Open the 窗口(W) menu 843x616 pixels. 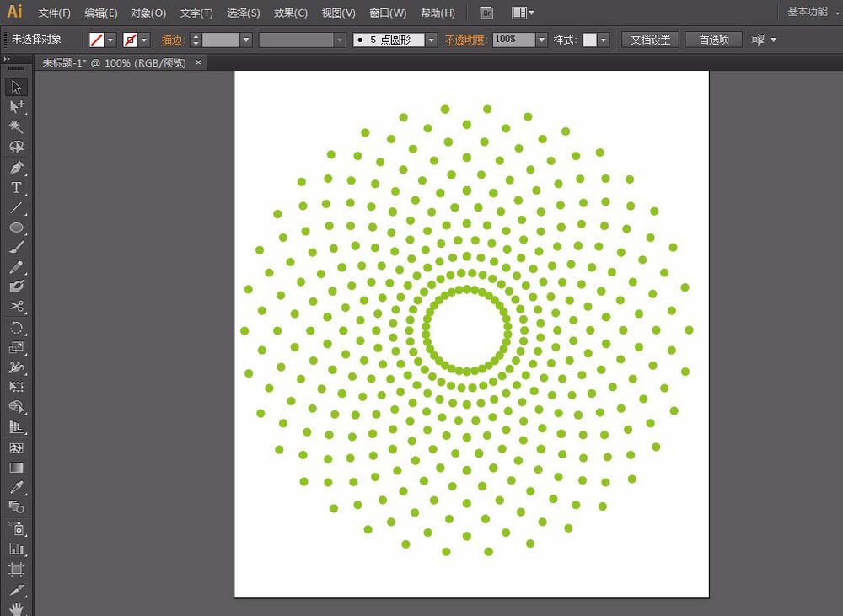pos(388,13)
